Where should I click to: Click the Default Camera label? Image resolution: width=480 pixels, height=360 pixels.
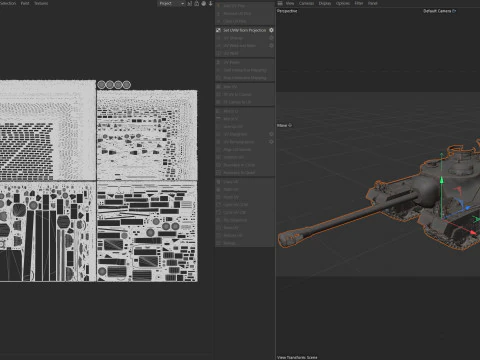pos(437,11)
